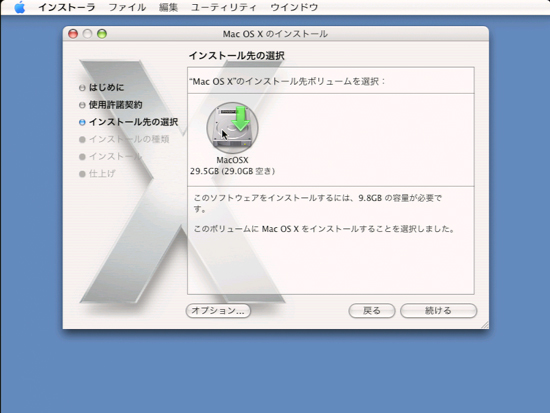Click the オプション... button
The image size is (550, 413).
[x=218, y=311]
